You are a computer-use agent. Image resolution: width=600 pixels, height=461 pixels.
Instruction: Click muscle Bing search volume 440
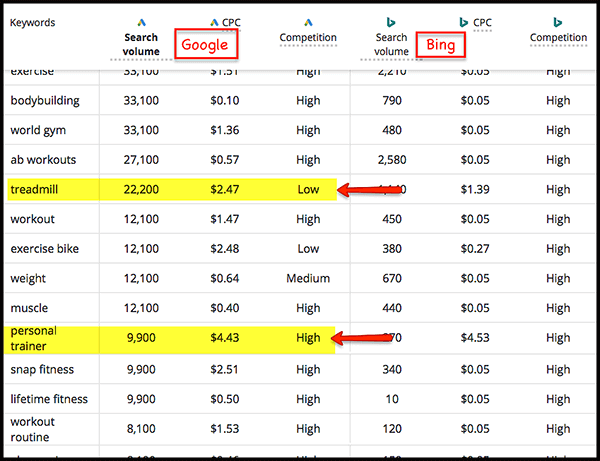click(392, 308)
